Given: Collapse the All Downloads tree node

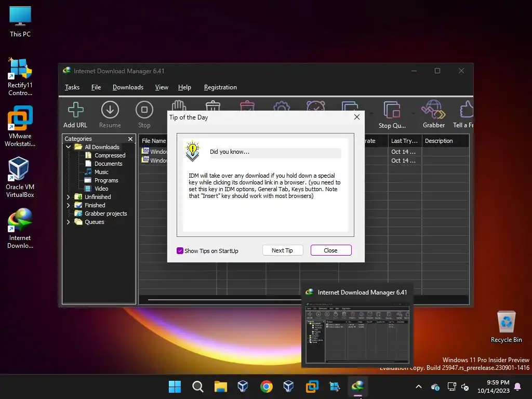Looking at the screenshot, I should pos(68,147).
